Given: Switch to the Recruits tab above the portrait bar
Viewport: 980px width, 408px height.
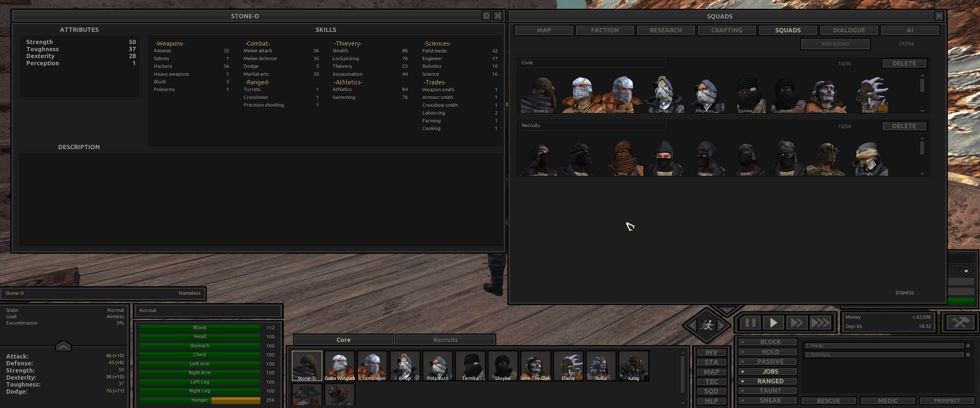Looking at the screenshot, I should [x=446, y=340].
